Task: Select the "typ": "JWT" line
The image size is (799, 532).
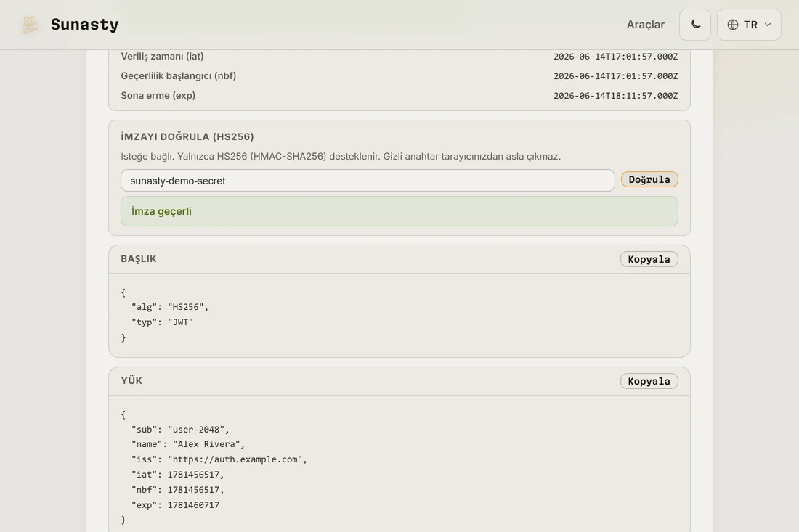Action: (162, 322)
